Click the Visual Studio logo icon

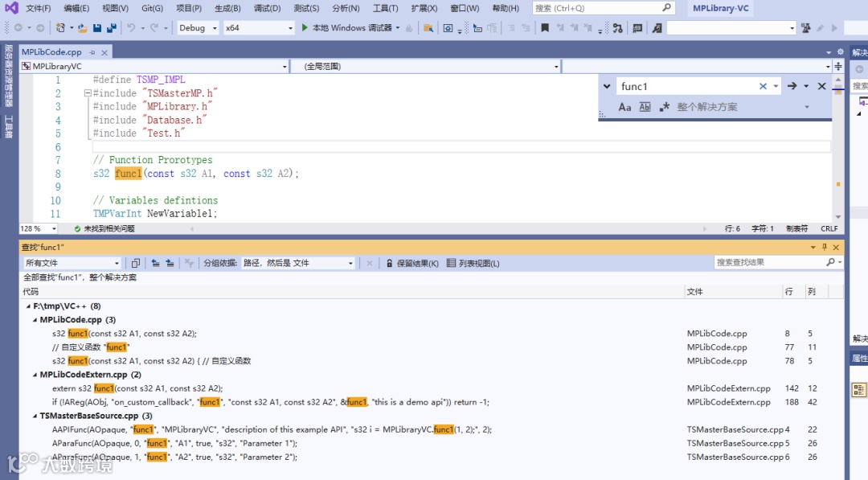[x=11, y=8]
